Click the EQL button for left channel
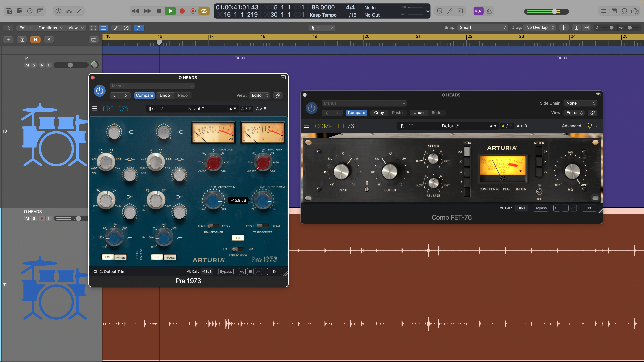This screenshot has width=644, height=362. point(108,257)
